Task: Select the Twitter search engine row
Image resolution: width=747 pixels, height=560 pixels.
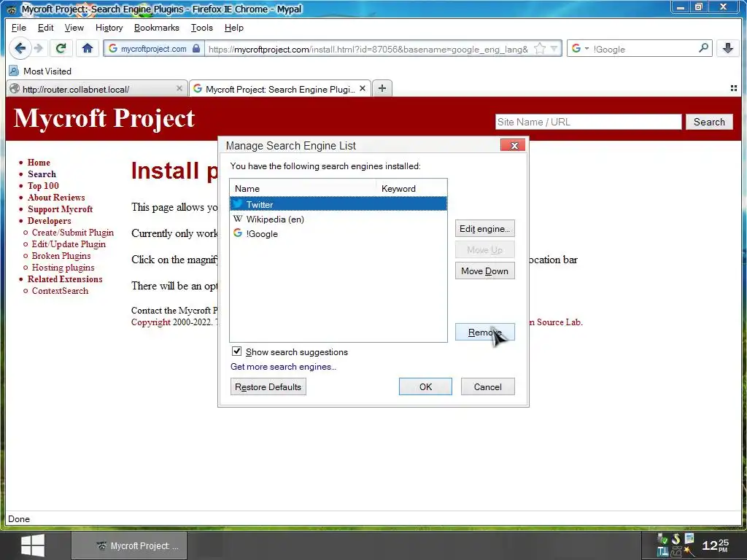Action: (x=338, y=204)
